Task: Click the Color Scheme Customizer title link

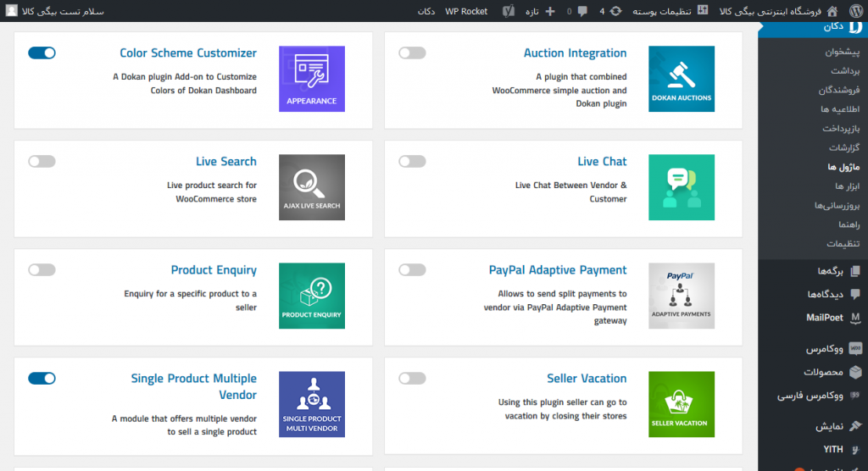Action: [188, 53]
